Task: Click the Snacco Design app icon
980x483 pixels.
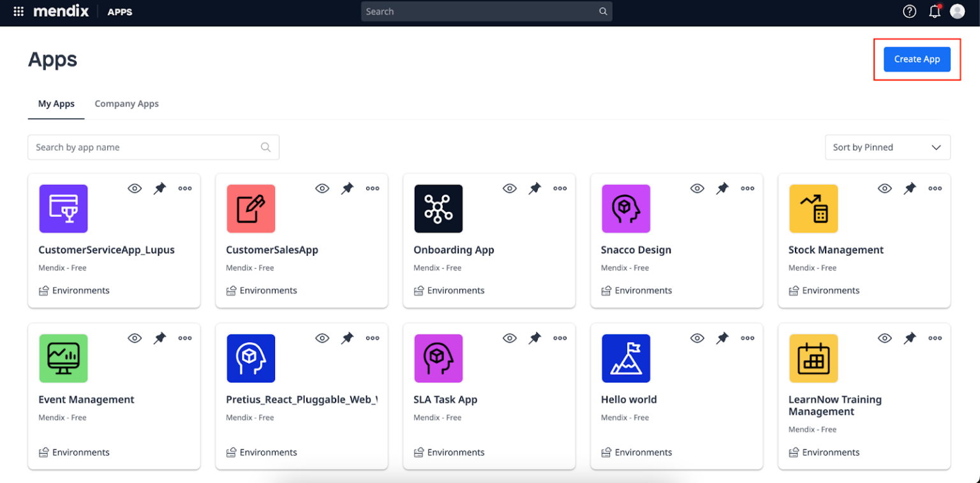Action: 626,208
